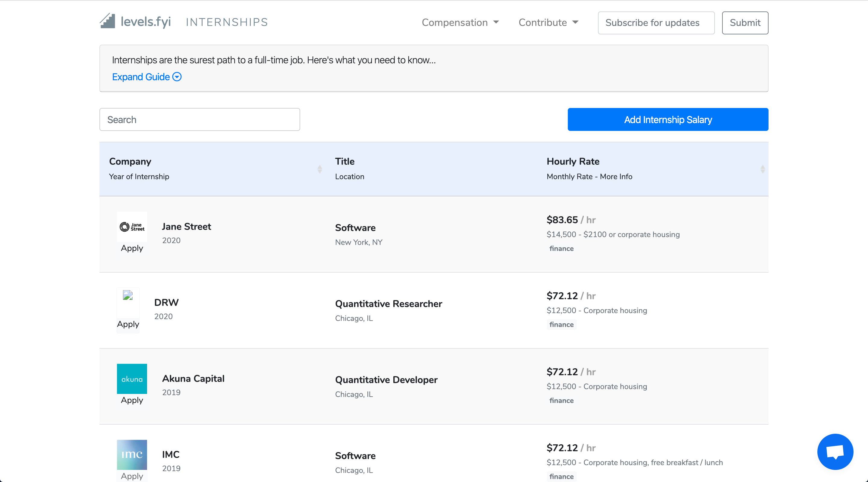The height and width of the screenshot is (482, 868).
Task: Open the Contribute dropdown menu
Action: (x=547, y=23)
